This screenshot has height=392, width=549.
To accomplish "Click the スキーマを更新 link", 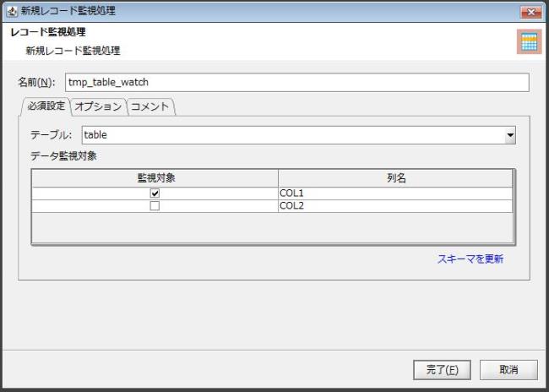I will [470, 259].
